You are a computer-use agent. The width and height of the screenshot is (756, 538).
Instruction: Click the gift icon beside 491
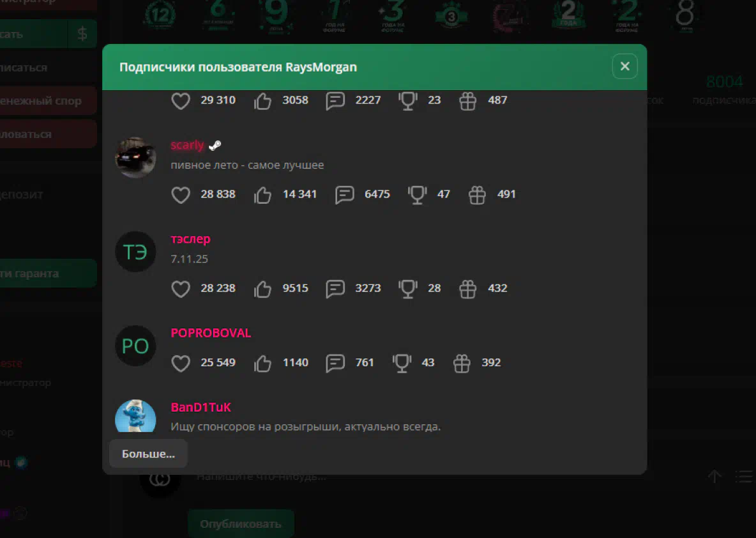477,195
